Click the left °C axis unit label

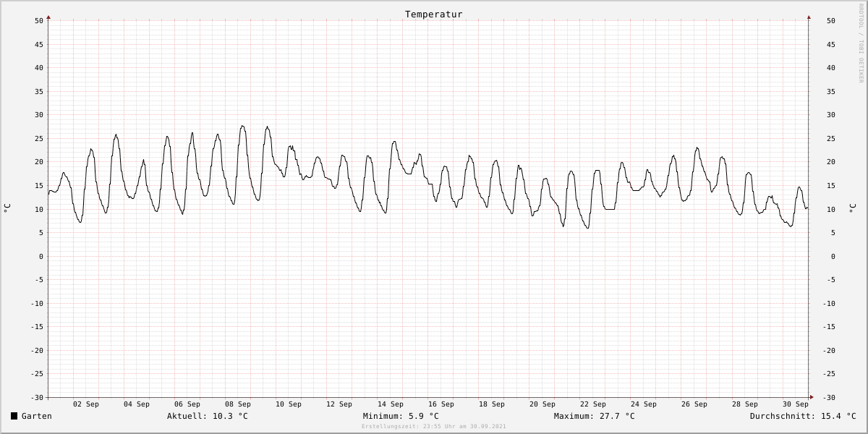7,208
